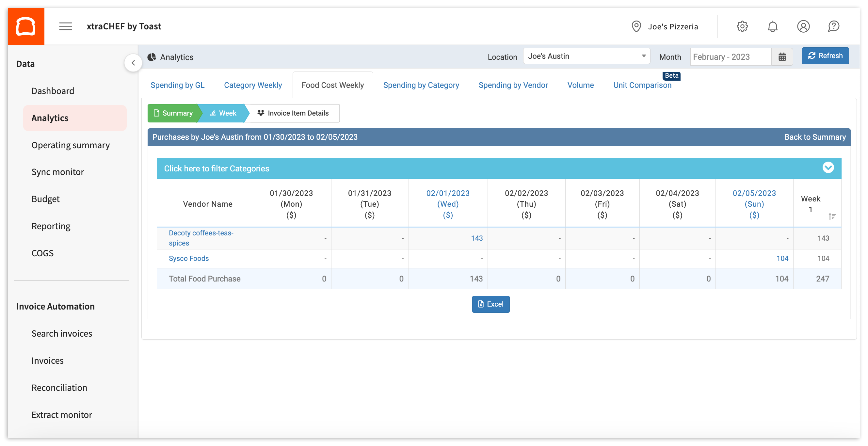Open the Month calendar picker icon

coord(782,56)
